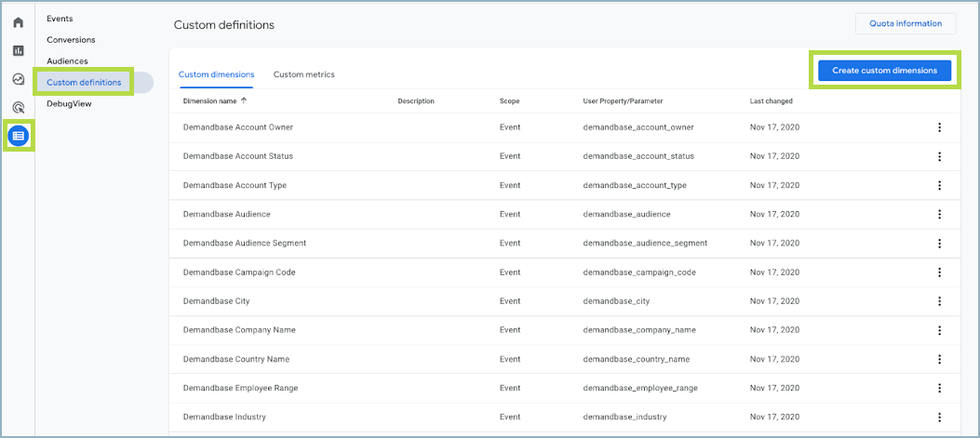Open the Explore icon in sidebar
Image resolution: width=980 pixels, height=438 pixels.
tap(18, 79)
